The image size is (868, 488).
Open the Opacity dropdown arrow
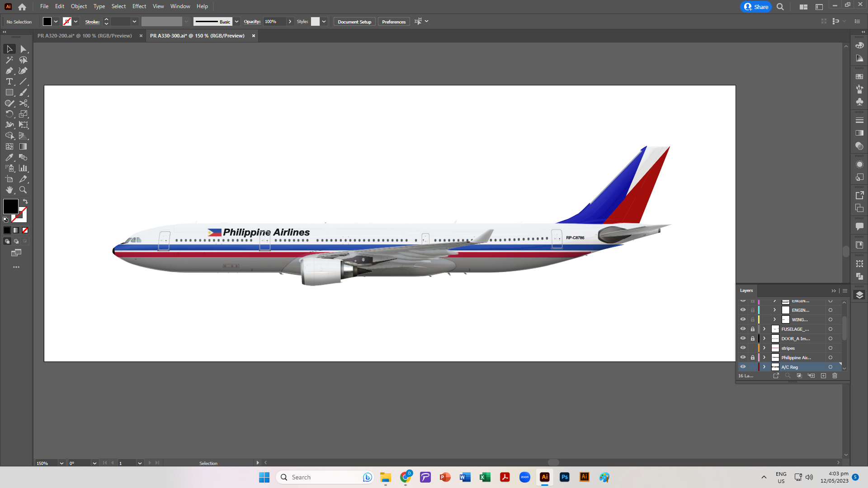coord(290,22)
